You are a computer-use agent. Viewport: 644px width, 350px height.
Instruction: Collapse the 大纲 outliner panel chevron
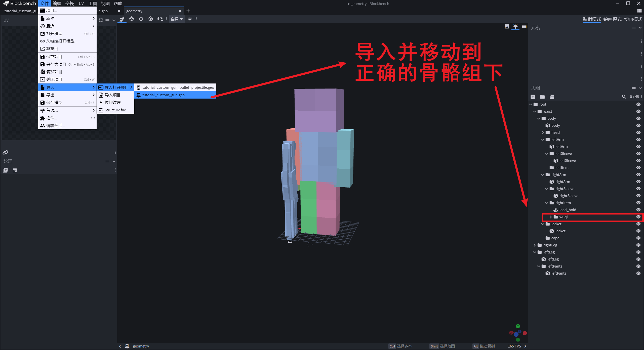[x=640, y=88]
